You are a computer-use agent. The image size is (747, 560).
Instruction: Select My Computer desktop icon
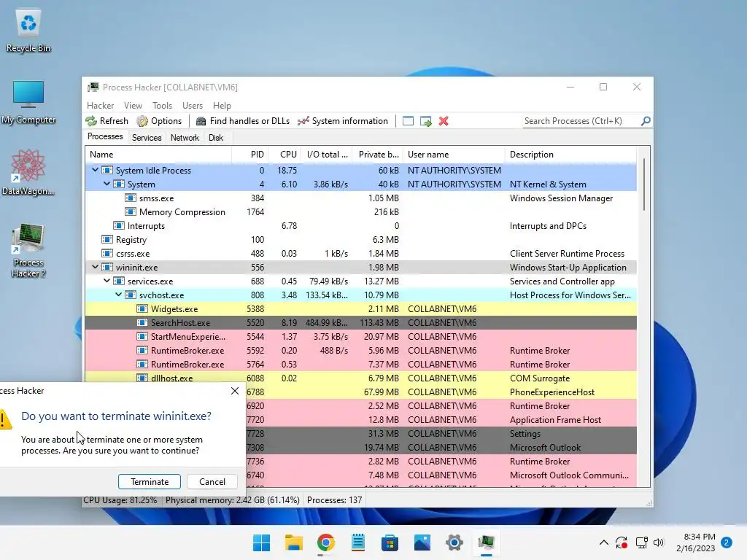click(x=28, y=102)
